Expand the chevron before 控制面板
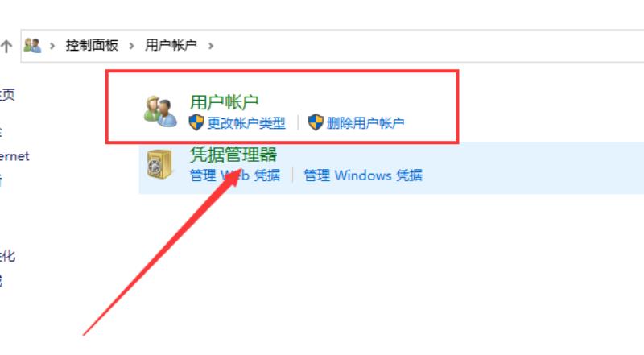 point(52,46)
